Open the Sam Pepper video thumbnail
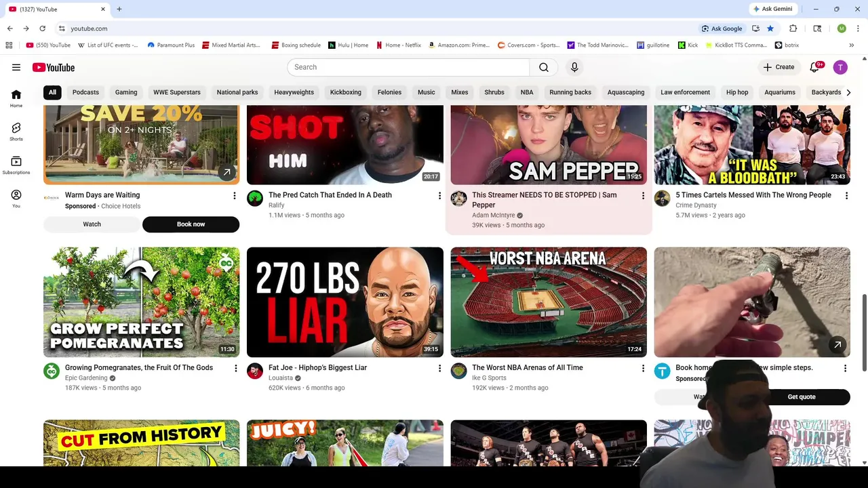Image resolution: width=868 pixels, height=488 pixels. pyautogui.click(x=549, y=145)
